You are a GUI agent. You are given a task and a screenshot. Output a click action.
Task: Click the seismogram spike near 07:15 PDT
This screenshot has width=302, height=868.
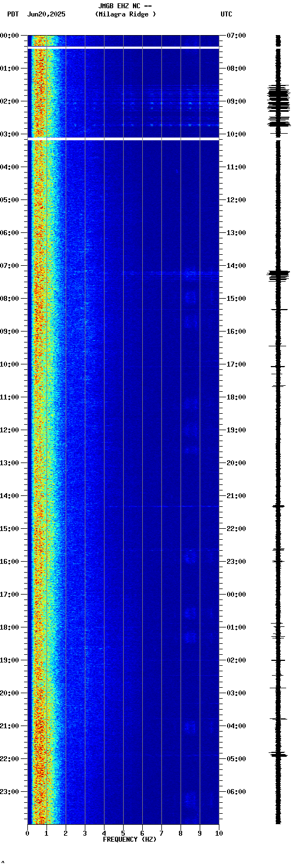click(278, 275)
